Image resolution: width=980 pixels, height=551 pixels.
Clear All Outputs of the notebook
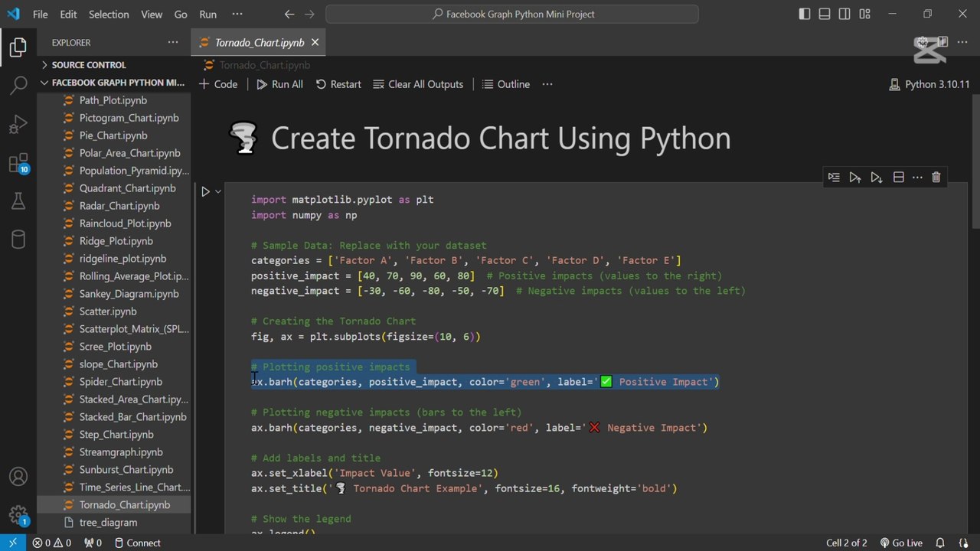point(418,84)
